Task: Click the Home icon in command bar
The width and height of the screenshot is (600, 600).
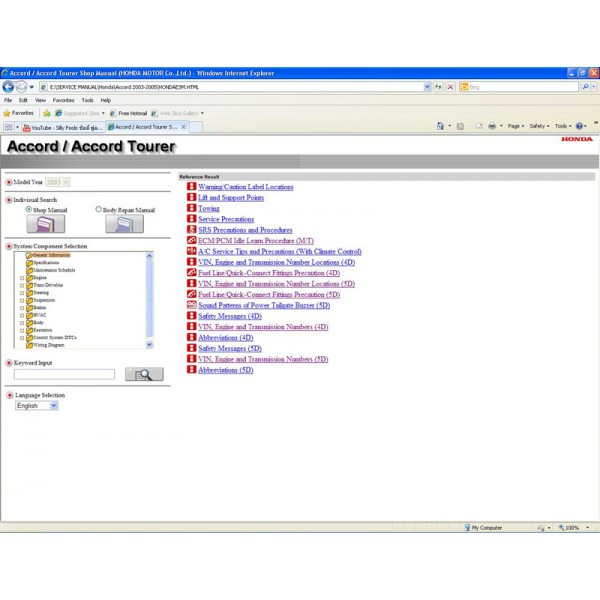Action: pos(440,126)
